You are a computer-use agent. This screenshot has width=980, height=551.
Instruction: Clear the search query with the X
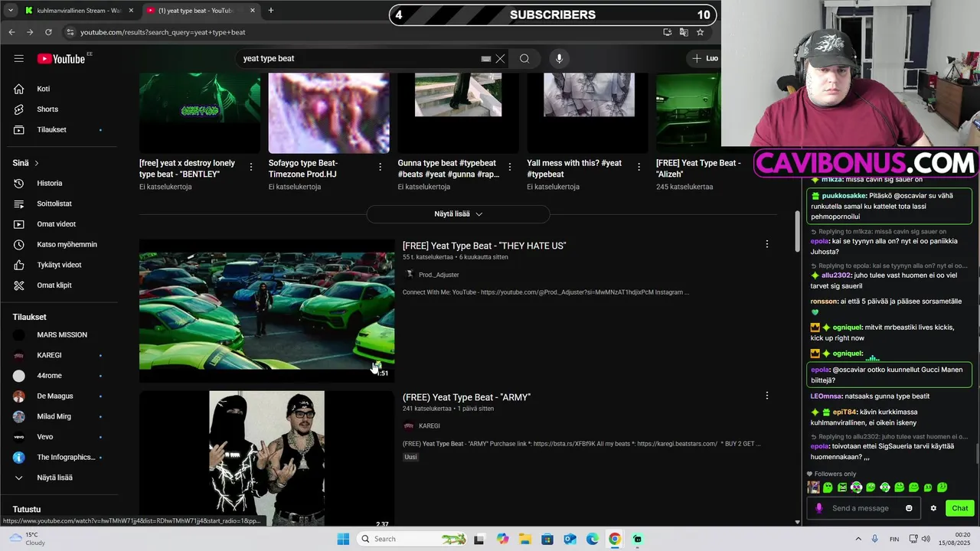(500, 58)
